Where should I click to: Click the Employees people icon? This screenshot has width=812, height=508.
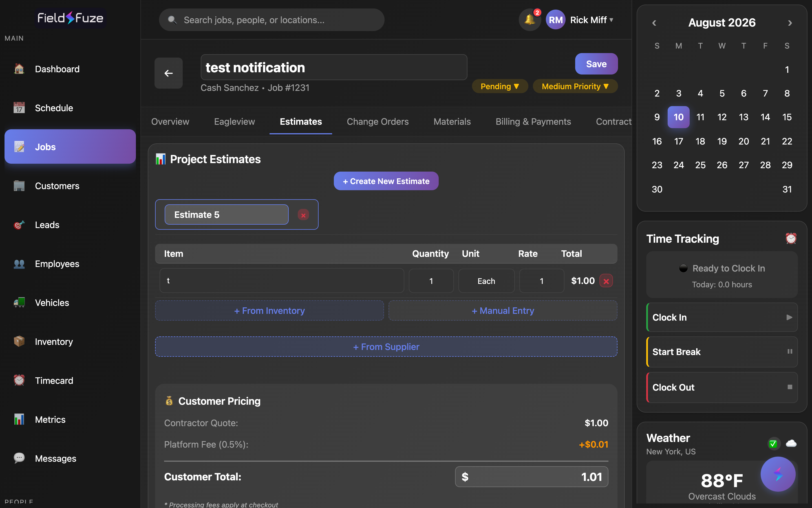point(19,264)
